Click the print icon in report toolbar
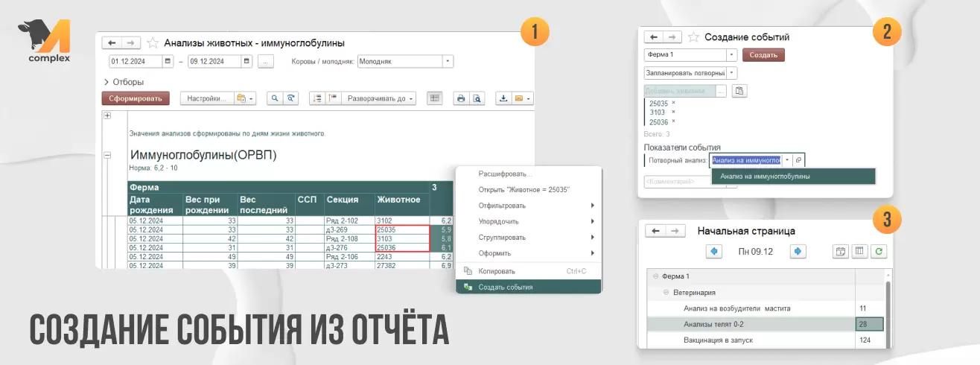The image size is (980, 365). (461, 98)
